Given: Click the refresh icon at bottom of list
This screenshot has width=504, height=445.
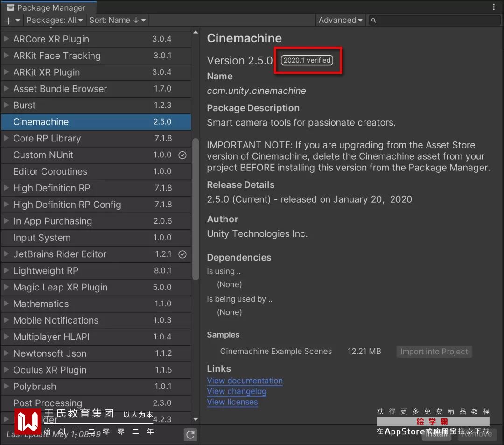Looking at the screenshot, I should pyautogui.click(x=190, y=435).
